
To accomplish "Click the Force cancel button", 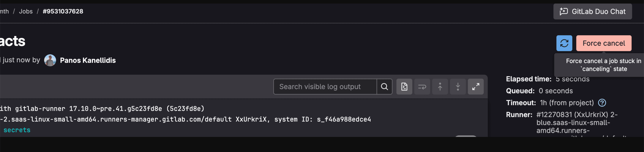I will [604, 43].
